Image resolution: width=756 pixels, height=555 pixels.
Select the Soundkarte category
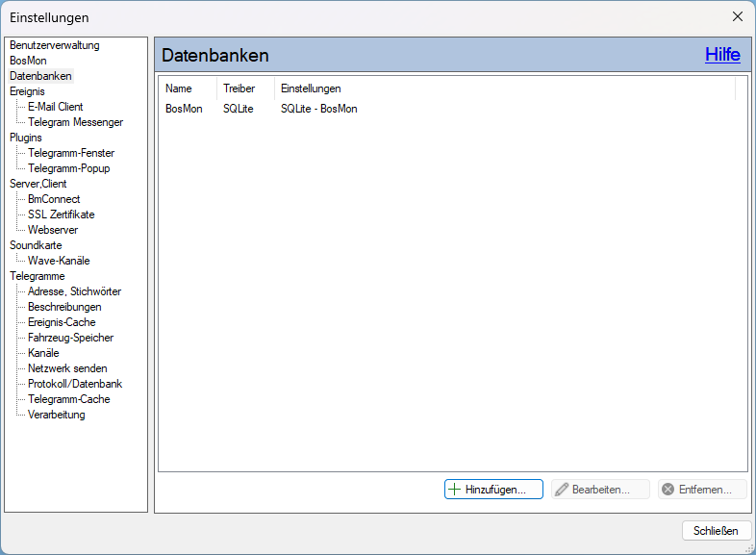[36, 245]
